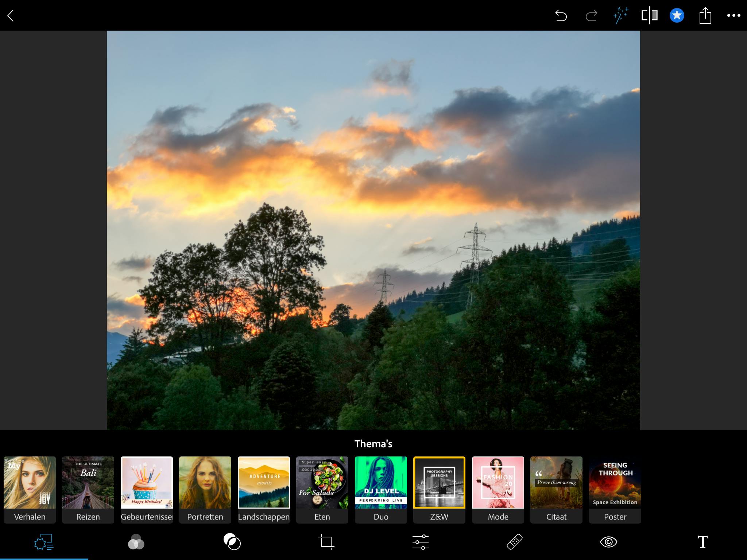
Task: Open the share export menu
Action: point(705,16)
